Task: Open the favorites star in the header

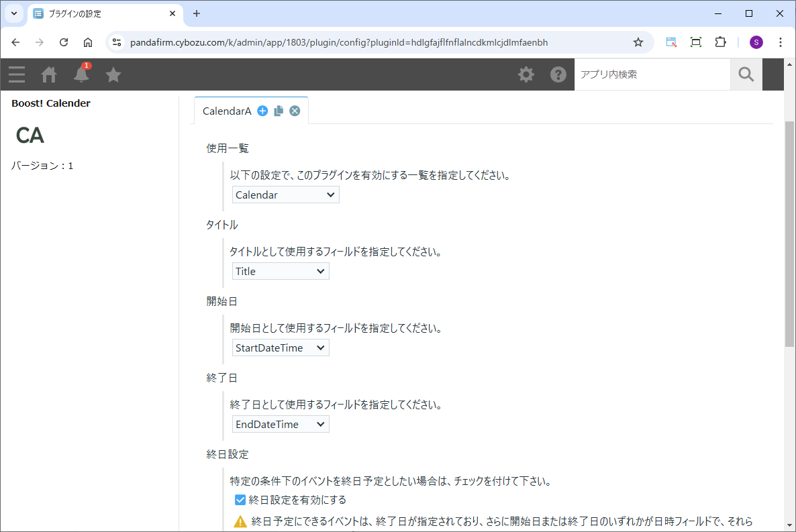Action: pos(113,74)
